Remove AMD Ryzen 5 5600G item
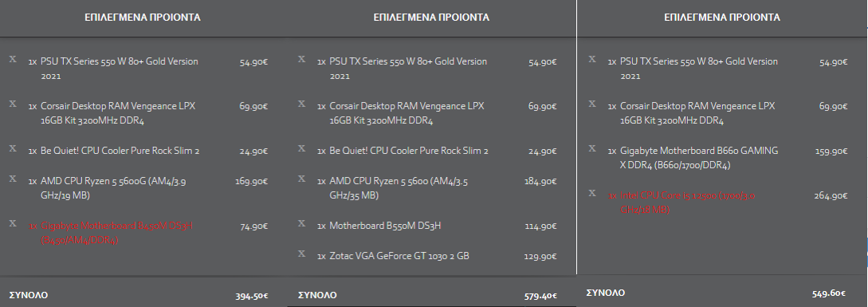The height and width of the screenshot is (307, 868). pos(13,179)
